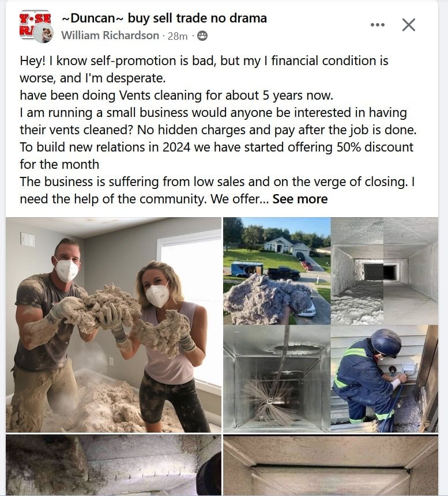Click William Richardson's round profile picture
Viewport: 448px width, 496px height.
point(44,34)
